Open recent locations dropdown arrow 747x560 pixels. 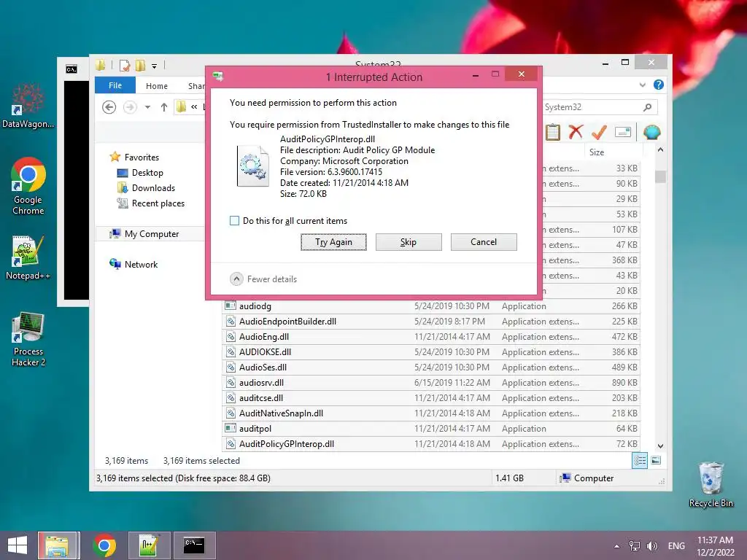(x=147, y=107)
